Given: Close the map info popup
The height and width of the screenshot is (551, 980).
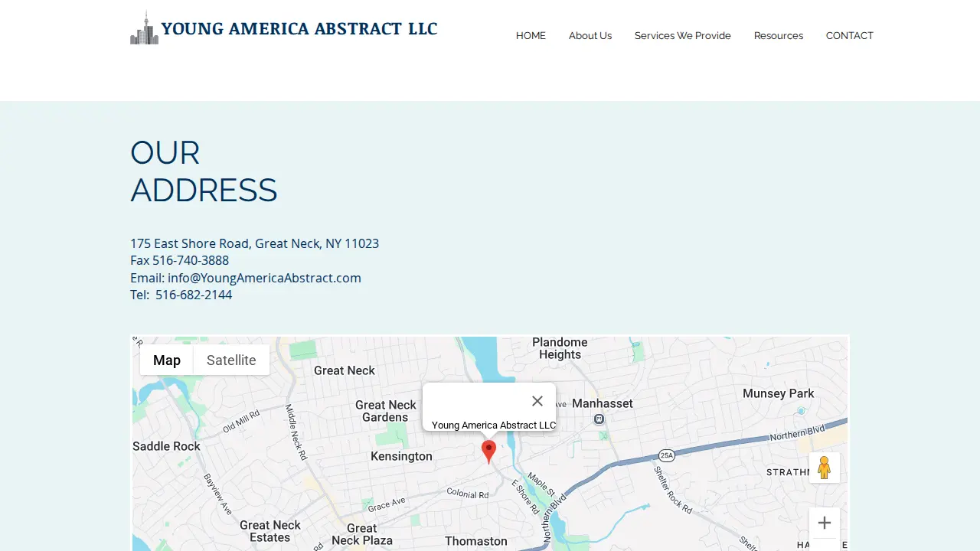Looking at the screenshot, I should pos(537,401).
